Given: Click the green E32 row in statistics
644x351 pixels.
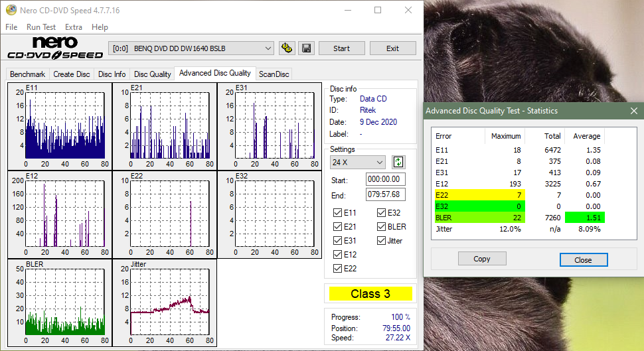Looking at the screenshot, I should click(480, 206).
